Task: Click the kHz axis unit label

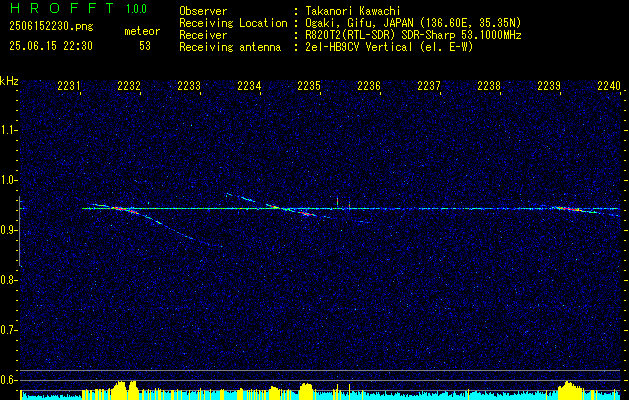Action: [x=9, y=81]
